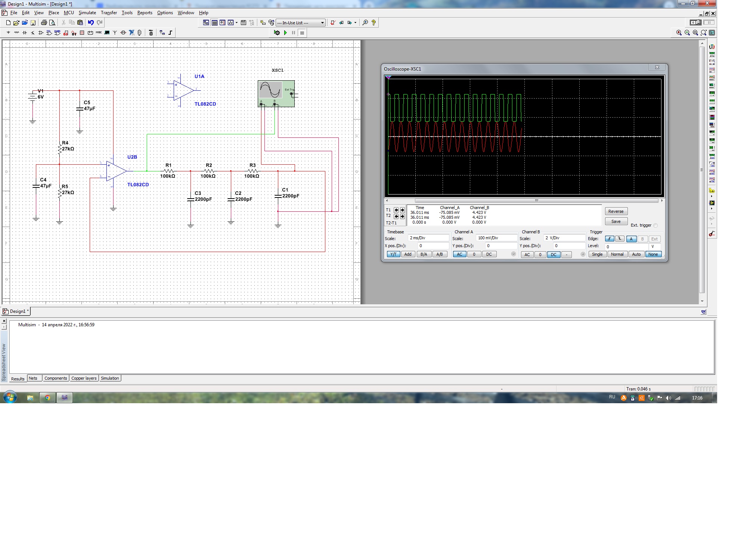The width and height of the screenshot is (747, 560).
Task: Click the Place Diode toolbar icon
Action: pyautogui.click(x=25, y=33)
